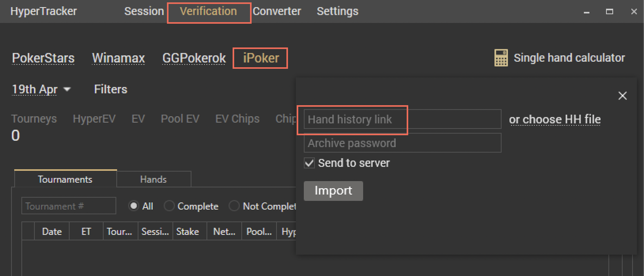This screenshot has height=276, width=644.
Task: Maximize the HyperTracker window
Action: point(610,12)
